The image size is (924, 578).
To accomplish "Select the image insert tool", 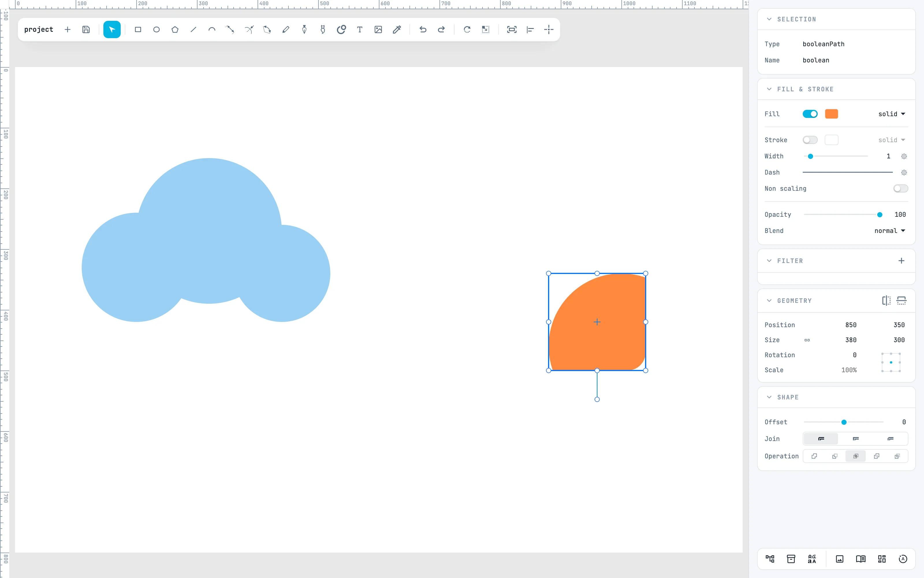I will click(378, 29).
